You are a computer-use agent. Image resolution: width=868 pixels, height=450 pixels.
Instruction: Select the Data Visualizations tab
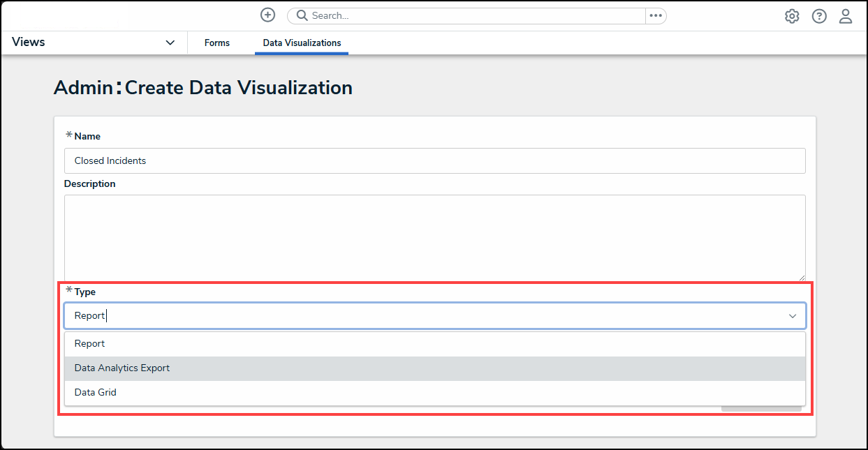(302, 43)
